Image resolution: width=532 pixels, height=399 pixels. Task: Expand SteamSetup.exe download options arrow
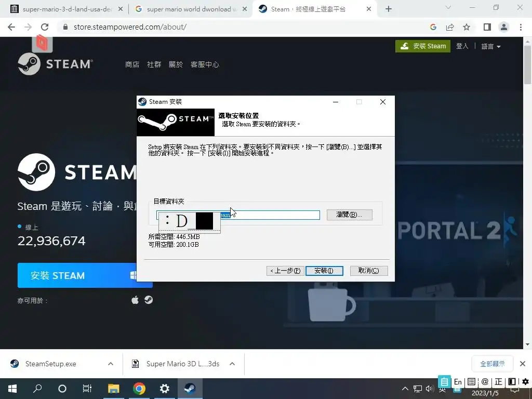(x=111, y=364)
